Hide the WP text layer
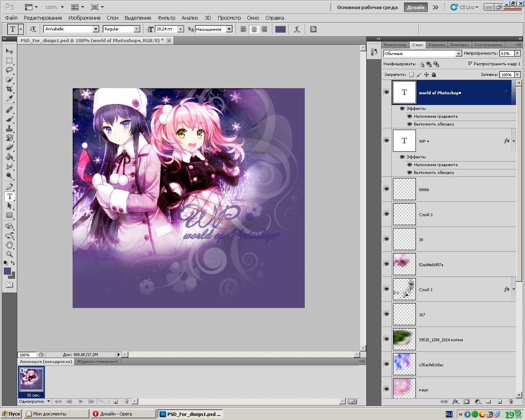This screenshot has width=525, height=420. coord(386,141)
